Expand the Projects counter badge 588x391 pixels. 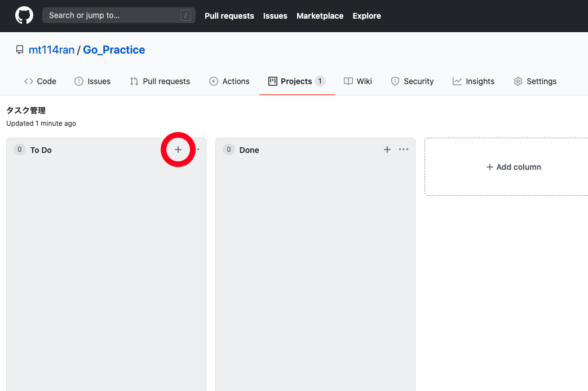pos(321,81)
